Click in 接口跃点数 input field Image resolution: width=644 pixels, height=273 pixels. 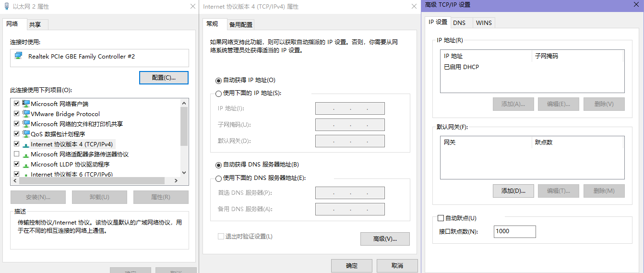[514, 231]
